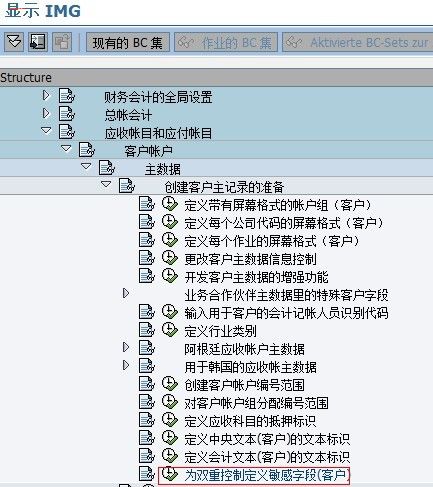The height and width of the screenshot is (487, 433).
Task: Click the expand-all toolbar icon
Action: tap(14, 42)
